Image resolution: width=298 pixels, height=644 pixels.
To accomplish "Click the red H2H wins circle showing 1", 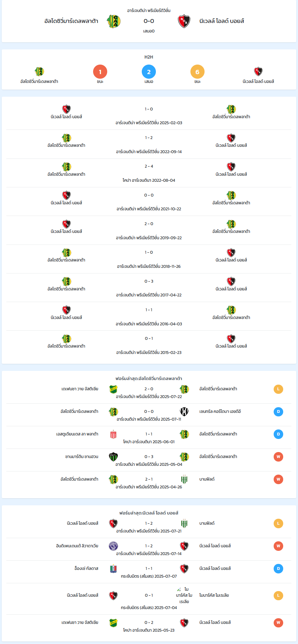I will pyautogui.click(x=100, y=72).
